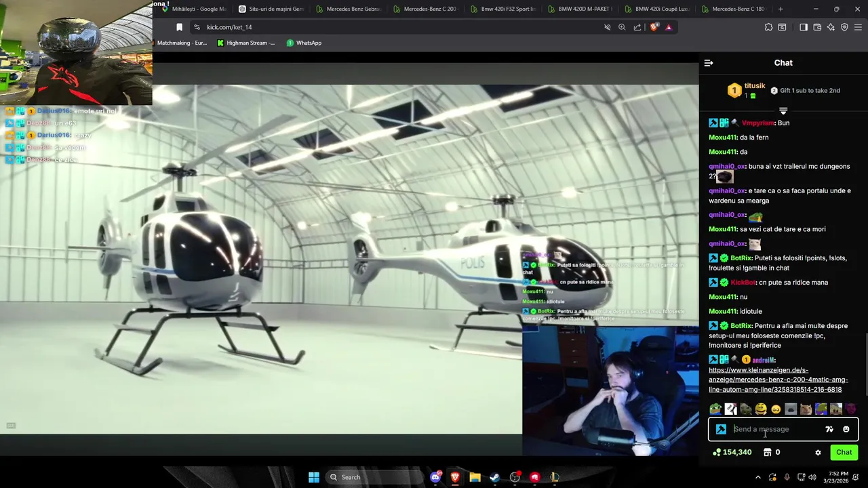Image resolution: width=868 pixels, height=488 pixels.
Task: Collapse the chat panel with the arrow icon
Action: (x=709, y=63)
